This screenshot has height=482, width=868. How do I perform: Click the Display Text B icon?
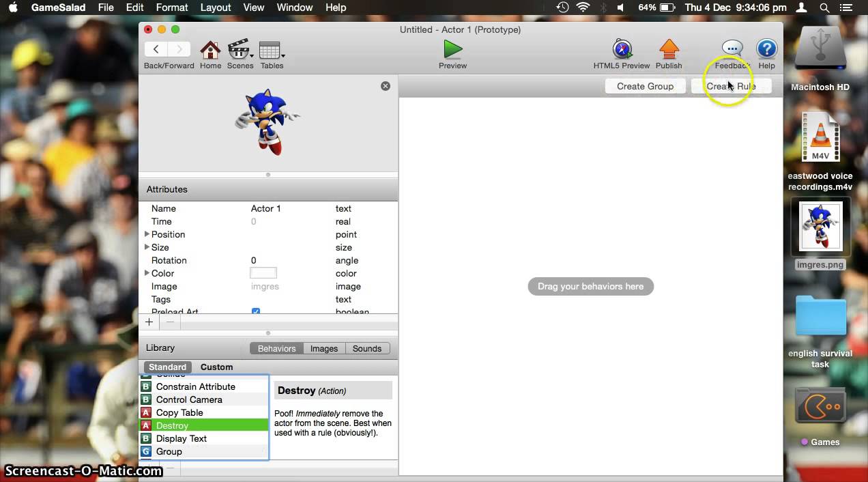146,438
